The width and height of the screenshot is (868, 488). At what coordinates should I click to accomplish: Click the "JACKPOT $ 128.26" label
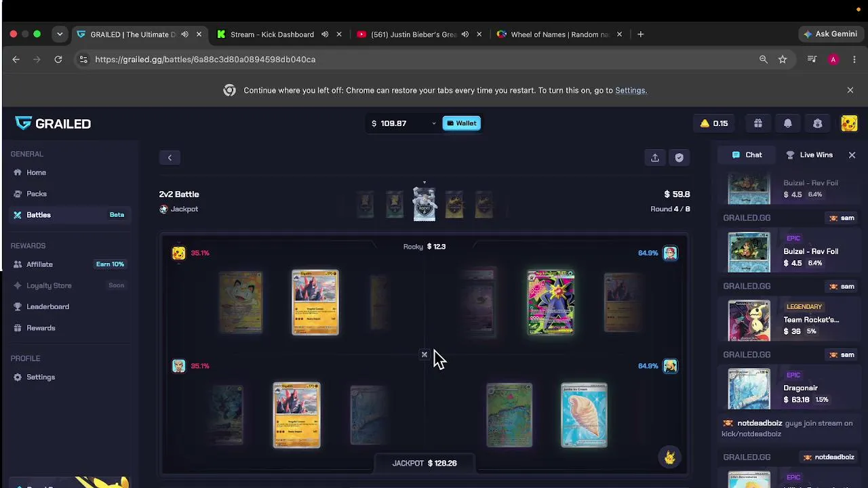(x=425, y=464)
